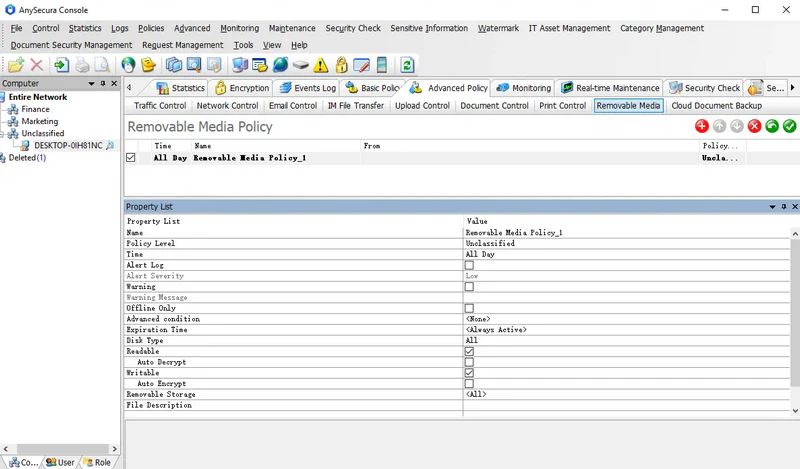Click the yellow warning triangle icon
The height and width of the screenshot is (469, 800).
pyautogui.click(x=320, y=65)
